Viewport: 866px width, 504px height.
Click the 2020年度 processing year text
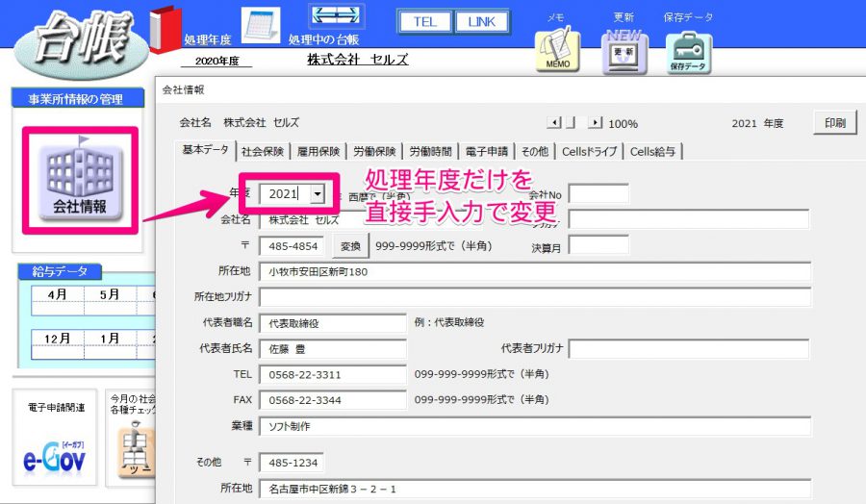[217, 62]
